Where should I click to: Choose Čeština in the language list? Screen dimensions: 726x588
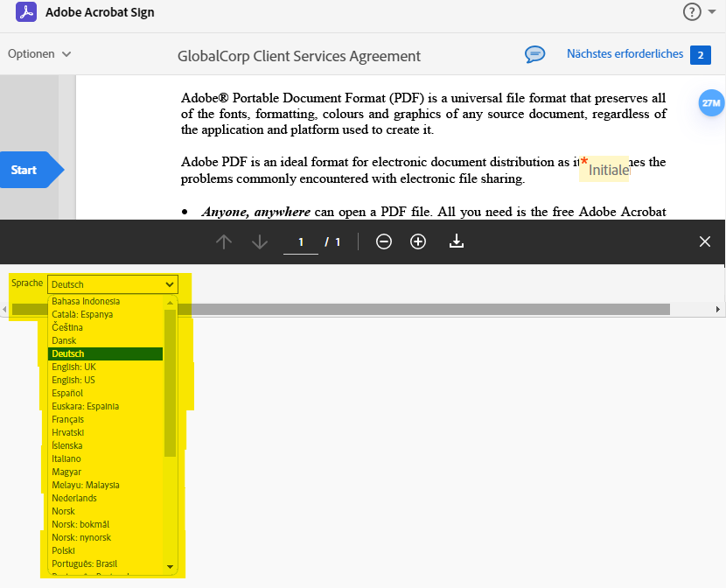click(x=106, y=327)
